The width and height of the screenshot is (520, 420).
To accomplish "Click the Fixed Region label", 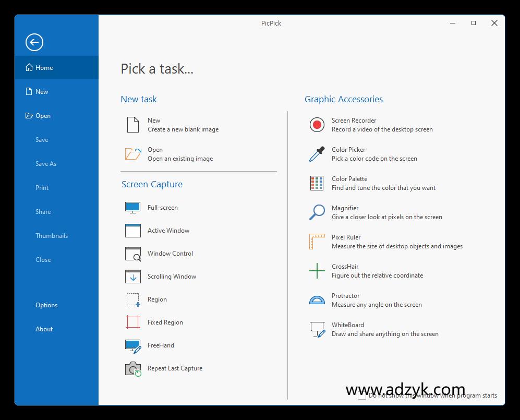I will pos(165,322).
